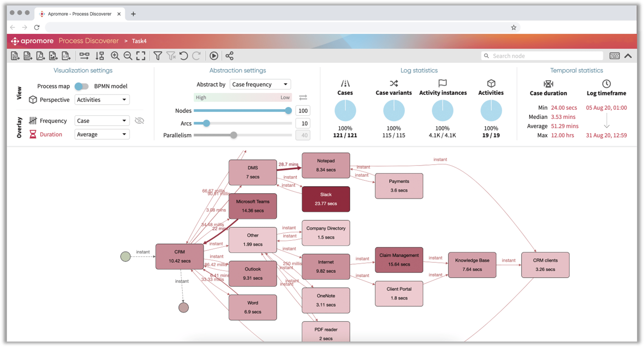This screenshot has height=347, width=644.
Task: Open the Duration Average dropdown
Action: [102, 134]
